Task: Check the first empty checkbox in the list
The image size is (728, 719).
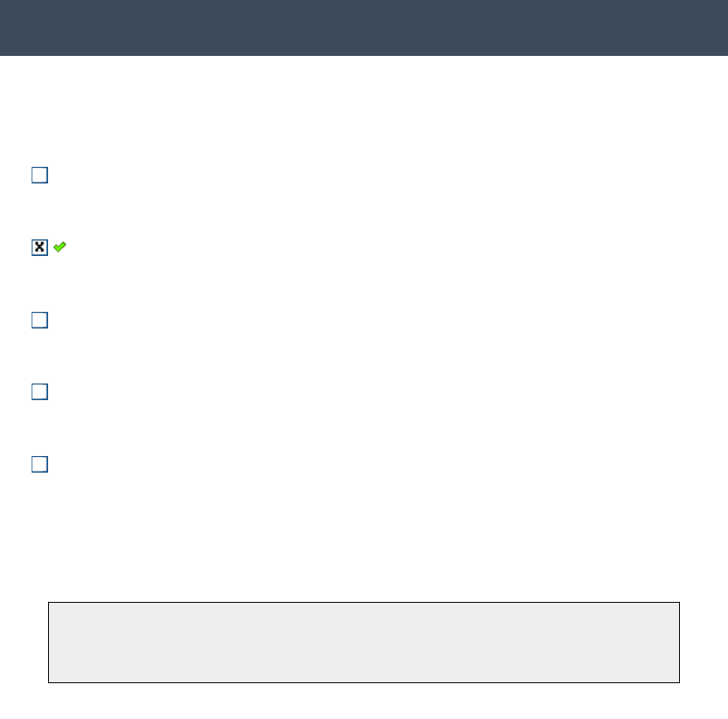Action: (39, 176)
